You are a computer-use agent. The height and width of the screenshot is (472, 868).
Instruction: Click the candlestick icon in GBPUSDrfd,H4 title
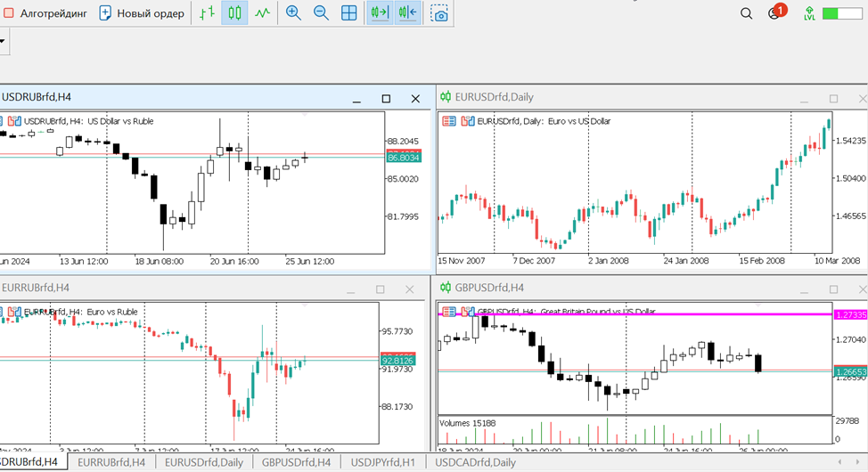click(x=446, y=288)
